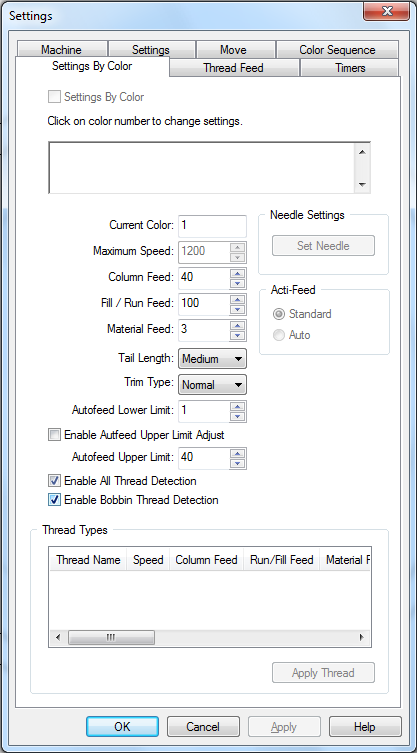Click Thread Types scrollbar left arrow
417x753 pixels.
[58, 638]
